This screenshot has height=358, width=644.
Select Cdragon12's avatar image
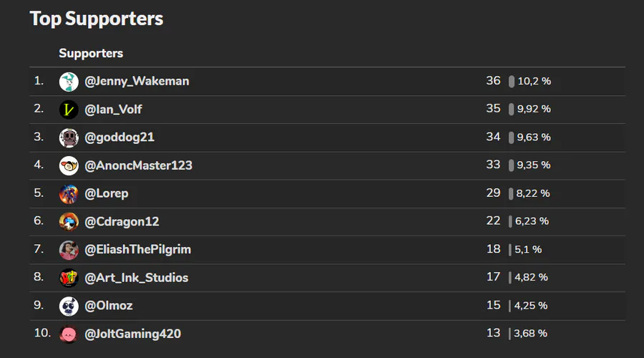click(69, 222)
